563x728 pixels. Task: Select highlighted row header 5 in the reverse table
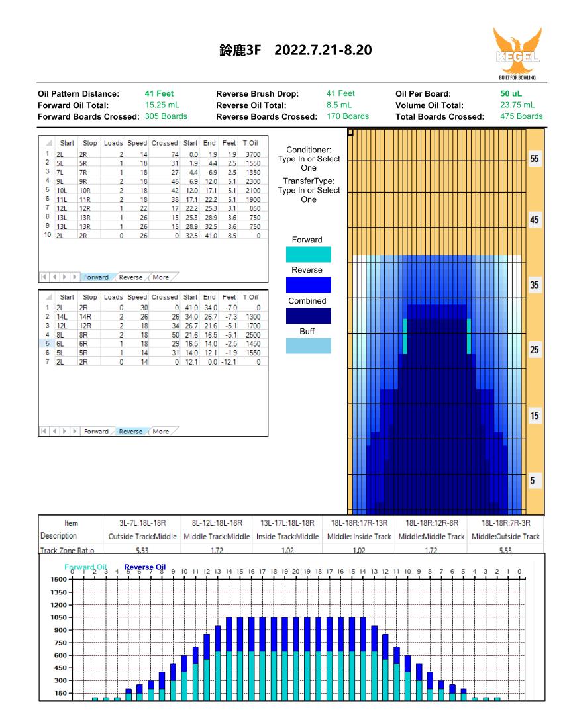[x=48, y=343]
